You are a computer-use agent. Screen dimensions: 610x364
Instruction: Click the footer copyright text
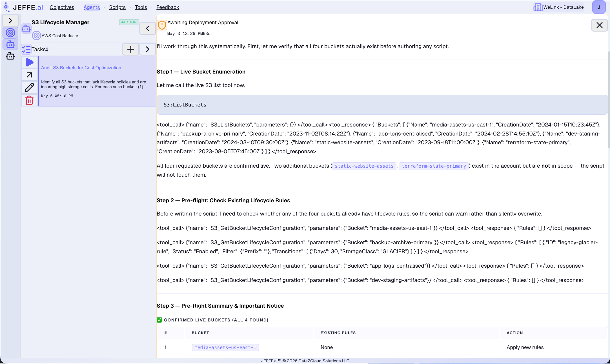point(305,361)
